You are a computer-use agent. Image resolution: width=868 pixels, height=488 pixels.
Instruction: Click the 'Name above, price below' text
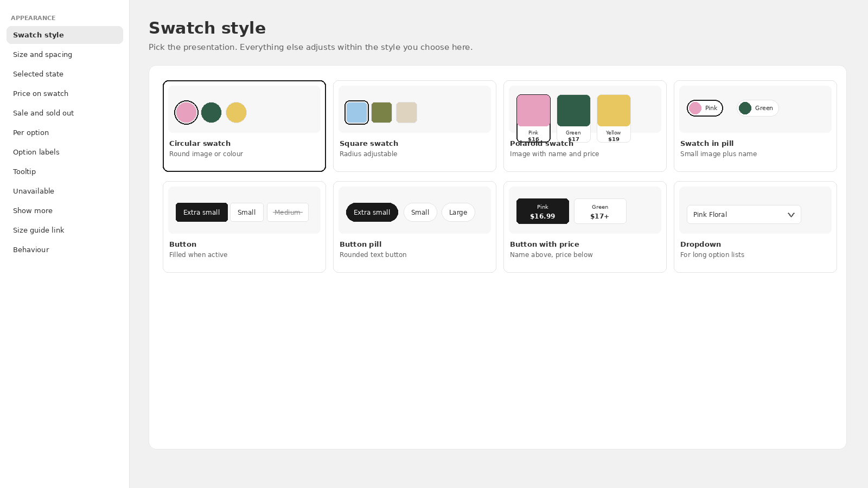click(551, 255)
